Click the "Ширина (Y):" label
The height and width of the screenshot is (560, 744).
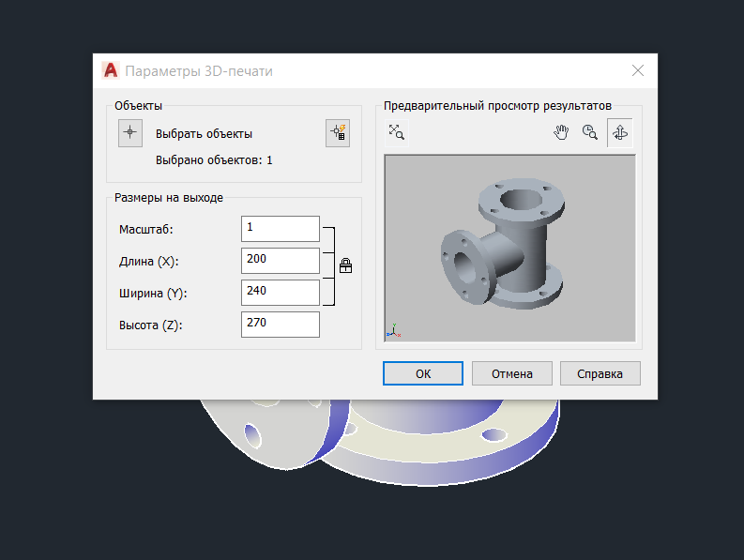pyautogui.click(x=153, y=294)
